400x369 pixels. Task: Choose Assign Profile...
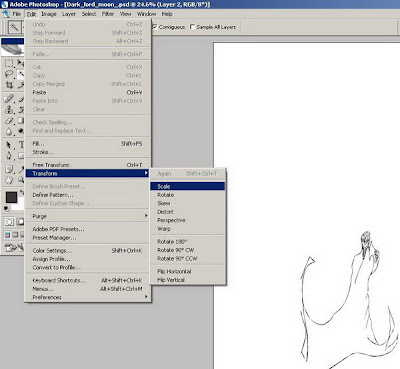pos(87,259)
